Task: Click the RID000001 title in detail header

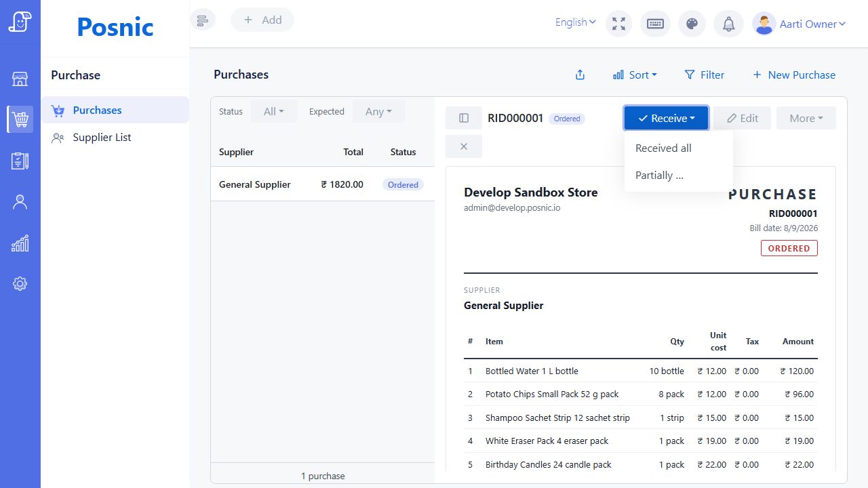Action: click(x=515, y=118)
